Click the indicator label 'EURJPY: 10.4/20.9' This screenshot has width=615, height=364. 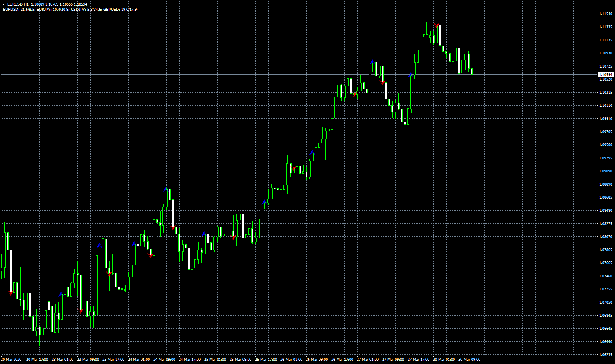[52, 9]
